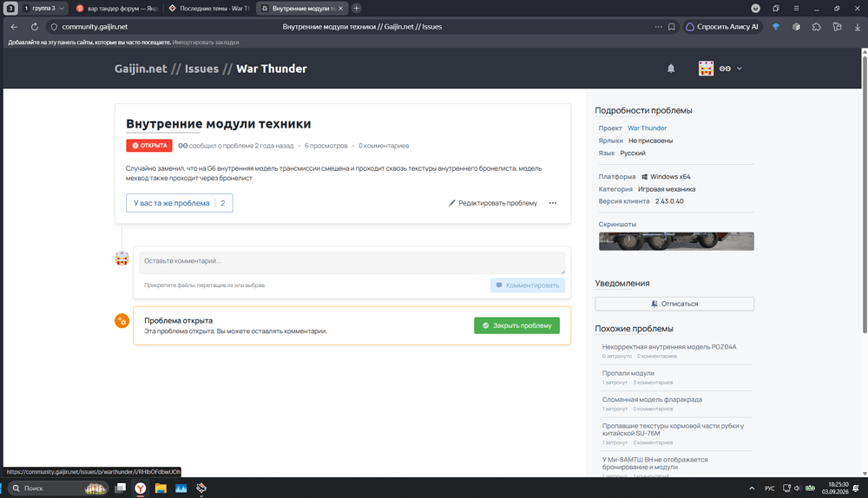
Task: Click the Windows taskbar search box
Action: (x=58, y=488)
